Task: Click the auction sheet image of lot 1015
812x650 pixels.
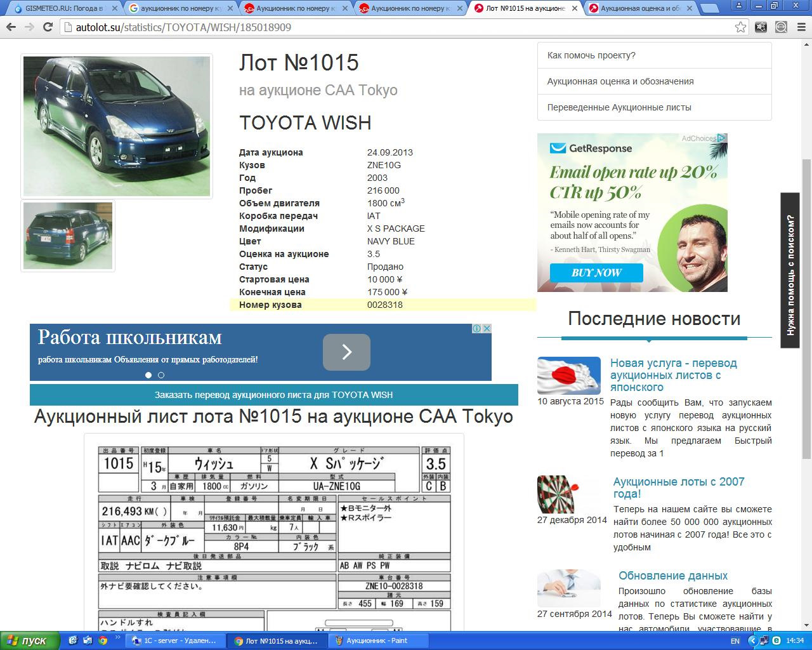Action: tap(274, 533)
